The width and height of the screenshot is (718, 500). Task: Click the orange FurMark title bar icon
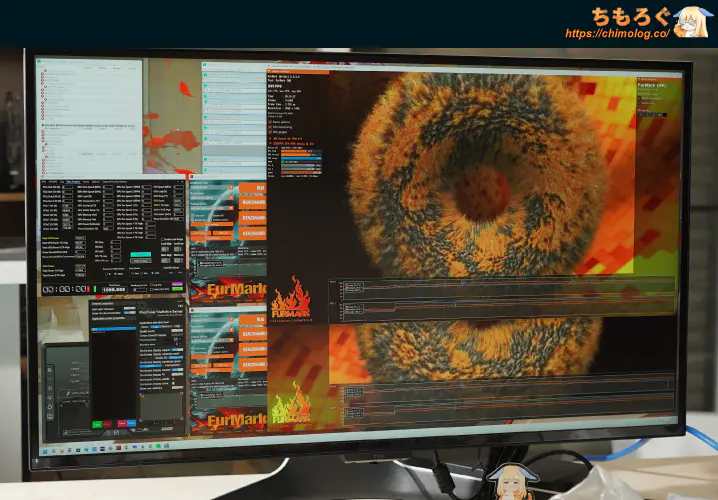point(271,73)
